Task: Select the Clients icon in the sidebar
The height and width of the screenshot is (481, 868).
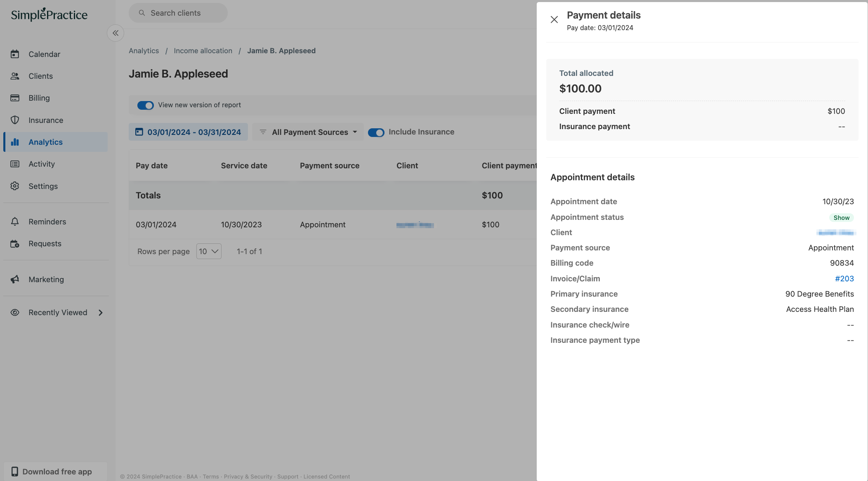Action: click(x=15, y=76)
